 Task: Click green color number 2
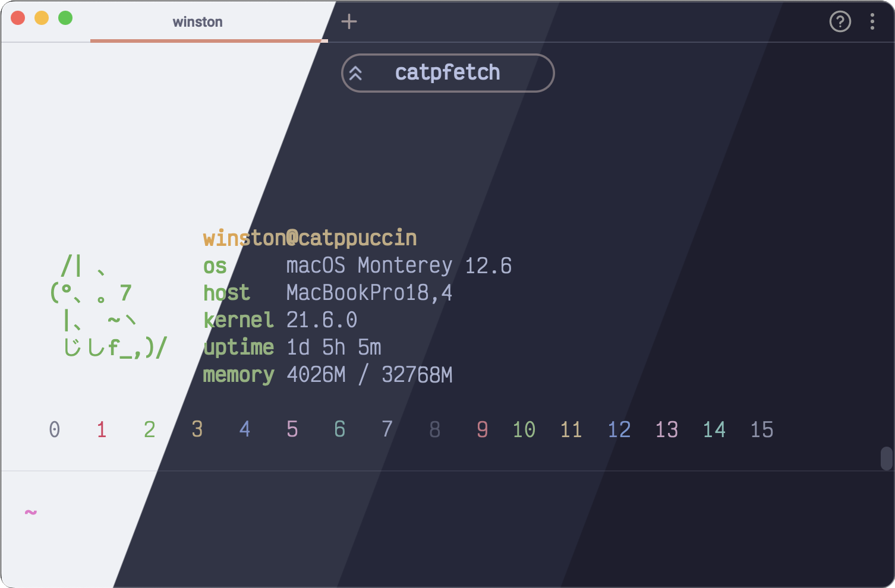coord(149,429)
